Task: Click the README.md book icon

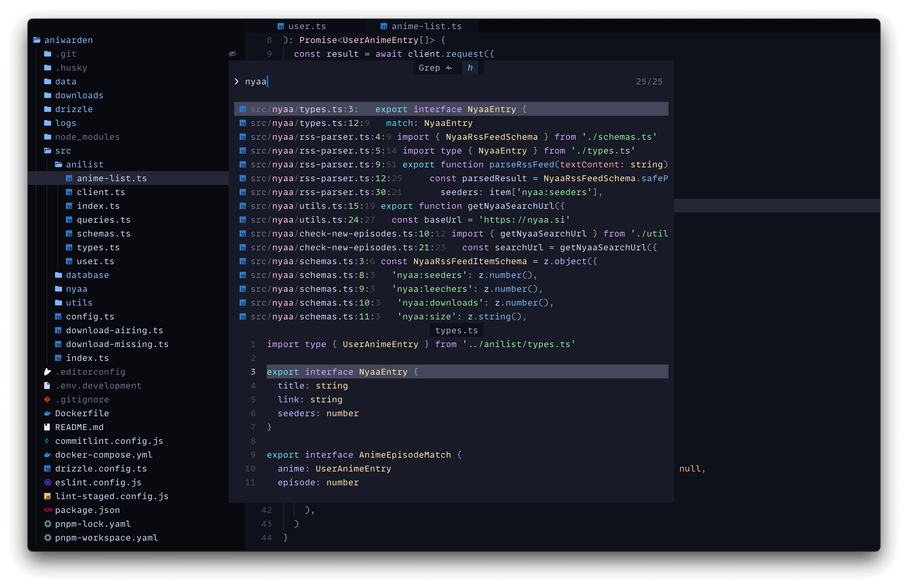Action: click(x=47, y=427)
